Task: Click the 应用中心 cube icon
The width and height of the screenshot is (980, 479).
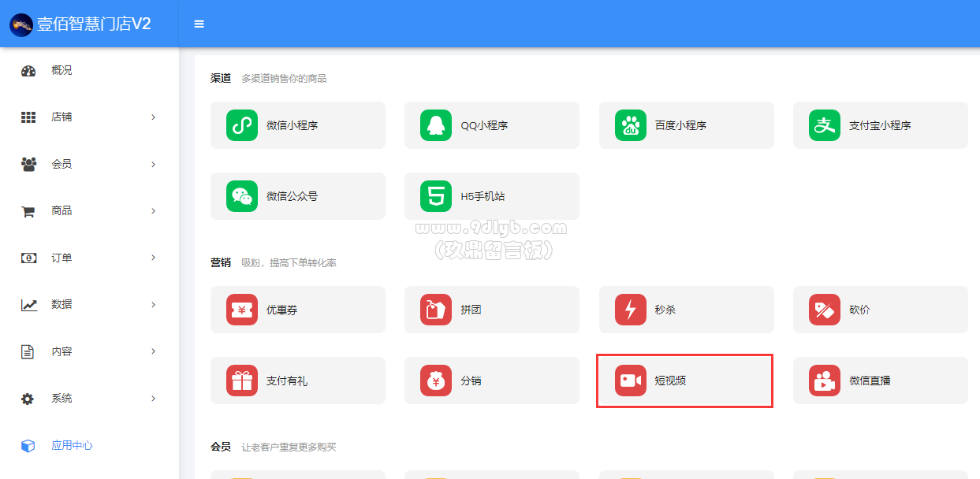Action: [x=28, y=446]
